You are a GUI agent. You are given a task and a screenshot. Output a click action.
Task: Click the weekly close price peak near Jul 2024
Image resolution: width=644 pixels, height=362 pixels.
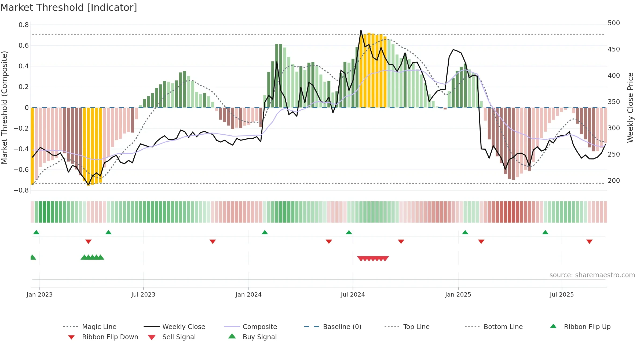click(361, 30)
